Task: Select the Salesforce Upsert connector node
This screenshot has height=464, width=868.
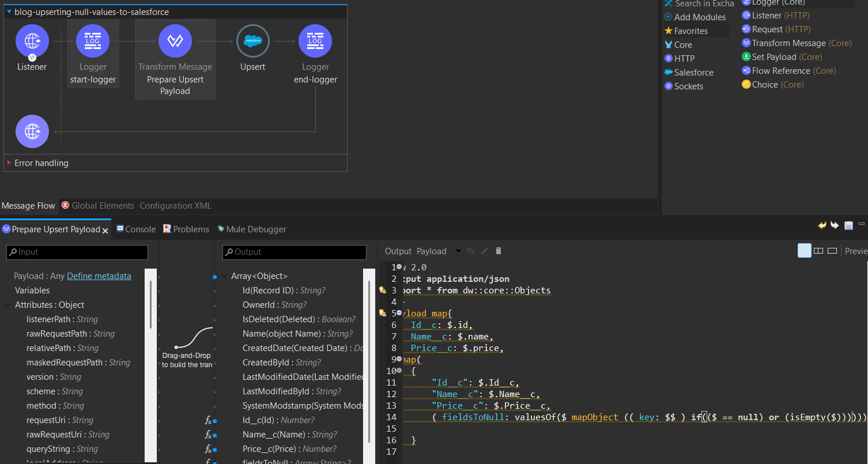Action: tap(252, 41)
